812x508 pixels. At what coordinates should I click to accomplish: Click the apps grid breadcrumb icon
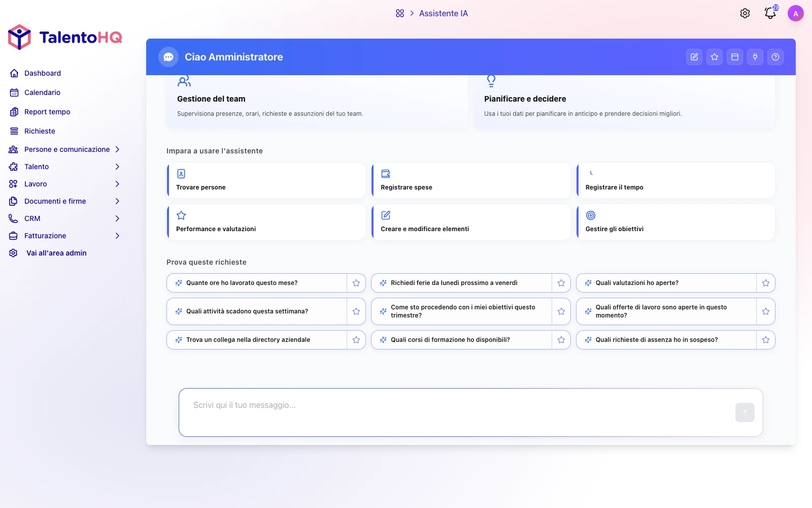click(x=400, y=14)
